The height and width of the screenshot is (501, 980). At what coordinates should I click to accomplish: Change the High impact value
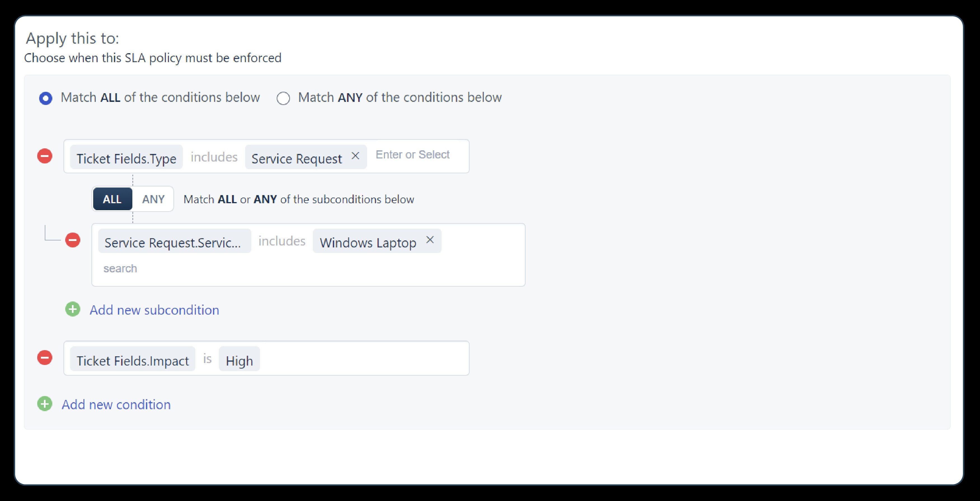click(x=239, y=359)
